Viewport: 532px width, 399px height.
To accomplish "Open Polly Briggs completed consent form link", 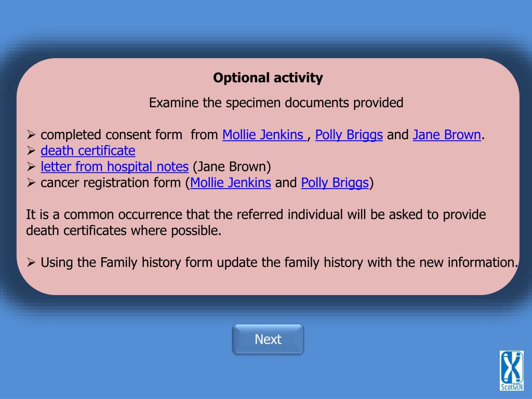I will tap(349, 135).
